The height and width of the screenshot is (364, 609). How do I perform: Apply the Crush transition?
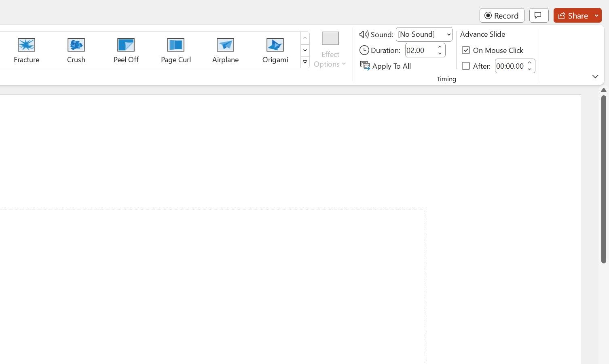[76, 49]
